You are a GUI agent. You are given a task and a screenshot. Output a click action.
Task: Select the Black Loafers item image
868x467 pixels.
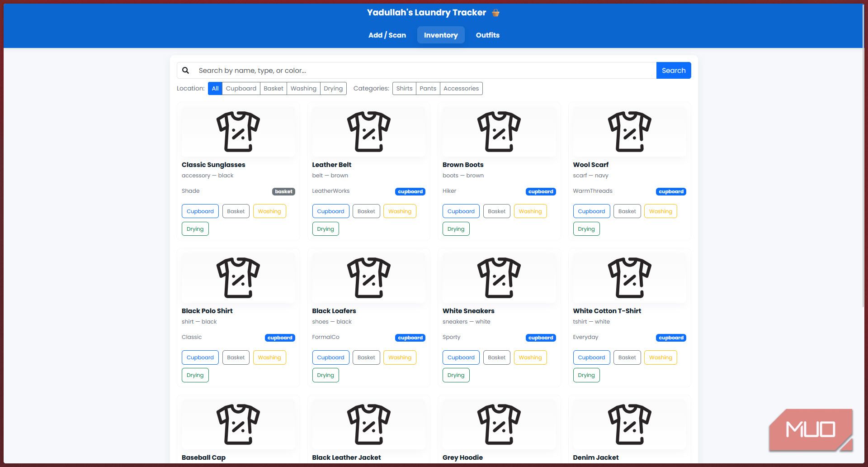pos(368,277)
